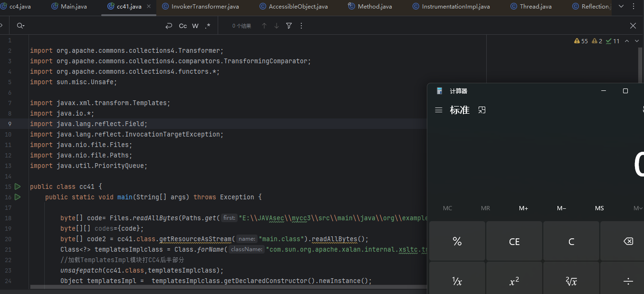Open the Main.java editor tab

pyautogui.click(x=69, y=7)
